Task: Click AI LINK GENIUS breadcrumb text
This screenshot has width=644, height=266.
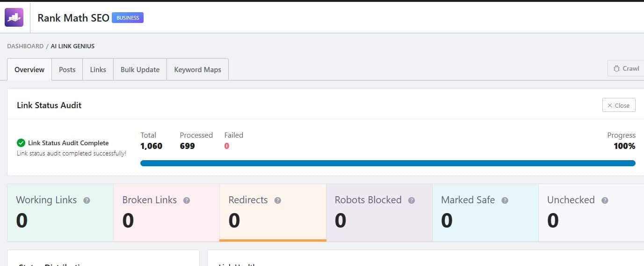Action: click(72, 46)
